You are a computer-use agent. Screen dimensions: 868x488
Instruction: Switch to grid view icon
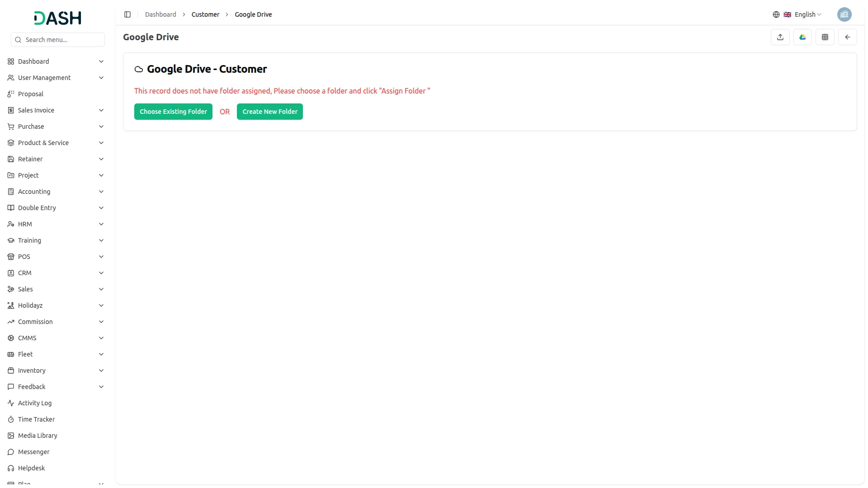[x=825, y=37]
